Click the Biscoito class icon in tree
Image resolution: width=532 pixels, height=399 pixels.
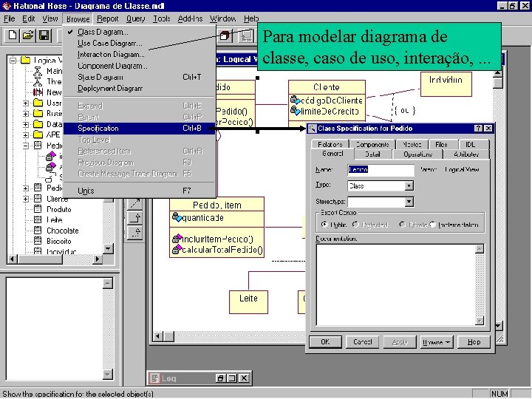click(38, 241)
